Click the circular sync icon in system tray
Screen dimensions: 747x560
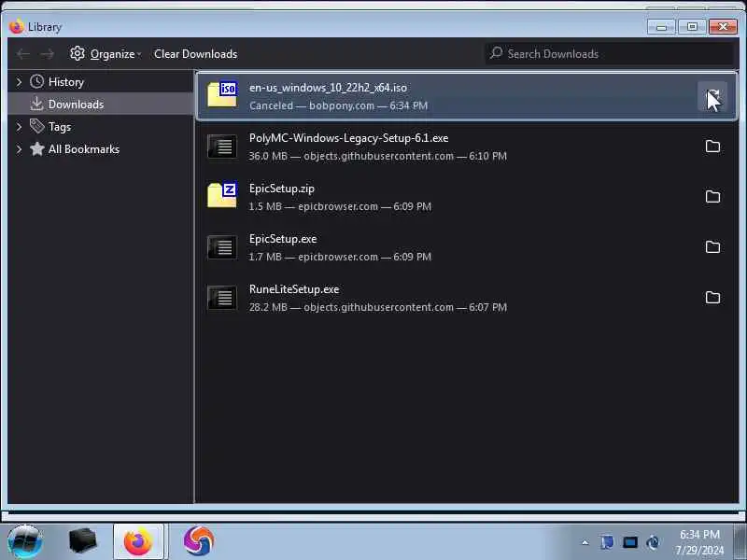[x=653, y=542]
